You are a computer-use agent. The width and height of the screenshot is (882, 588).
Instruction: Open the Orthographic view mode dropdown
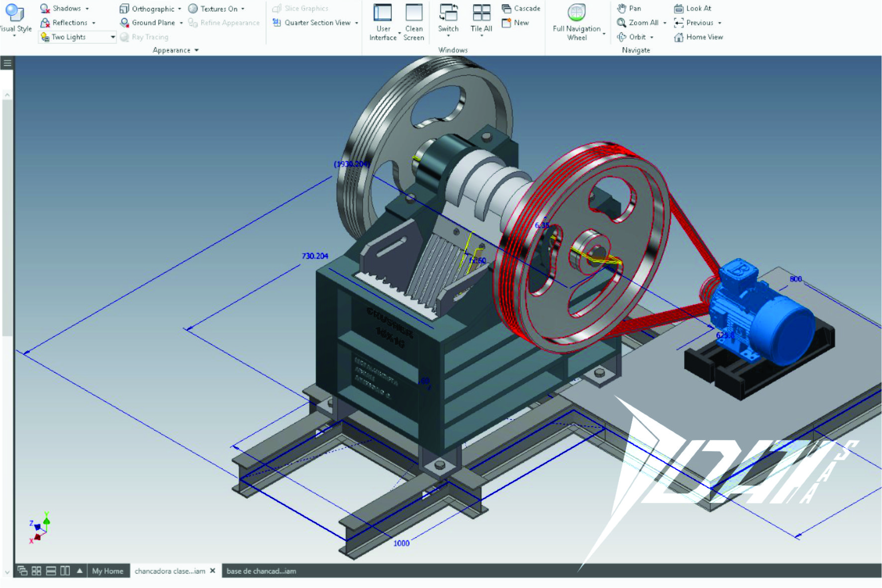coord(180,9)
